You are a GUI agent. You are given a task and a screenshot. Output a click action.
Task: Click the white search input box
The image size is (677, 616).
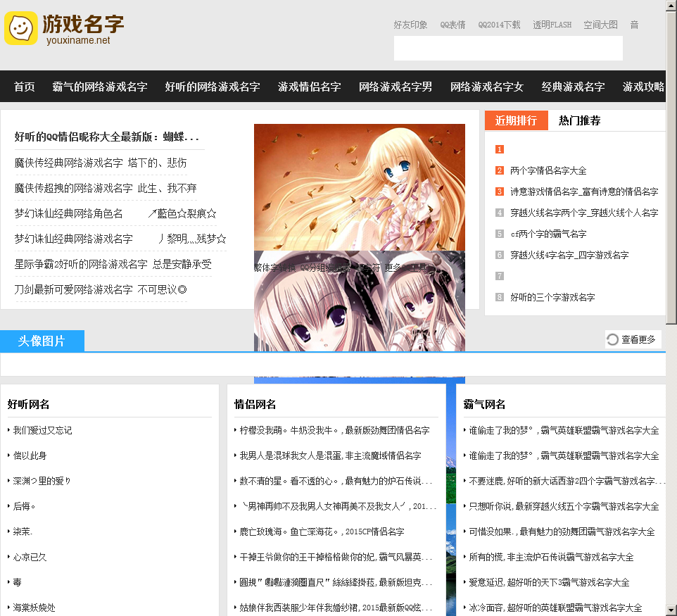(x=508, y=48)
